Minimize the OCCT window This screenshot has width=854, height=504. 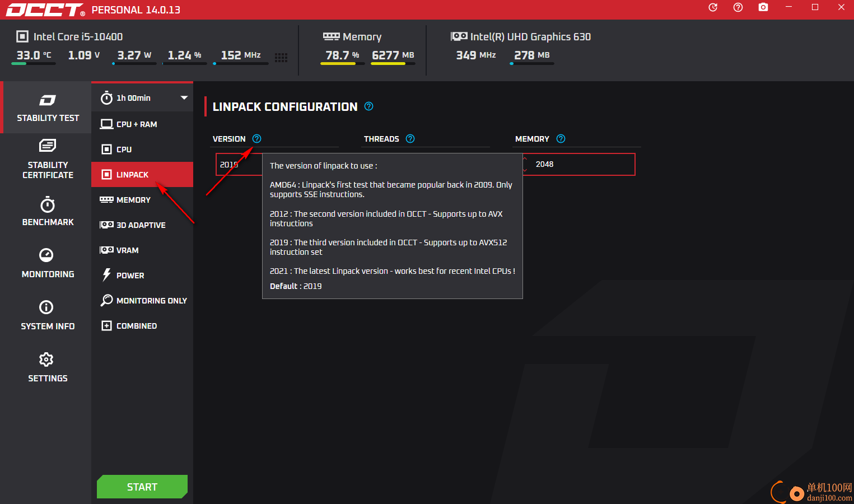point(788,7)
